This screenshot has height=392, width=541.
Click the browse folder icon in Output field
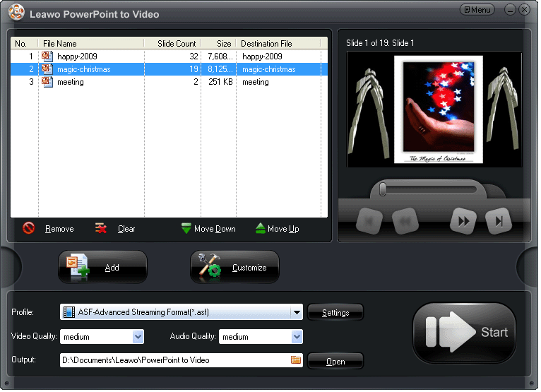[x=296, y=360]
